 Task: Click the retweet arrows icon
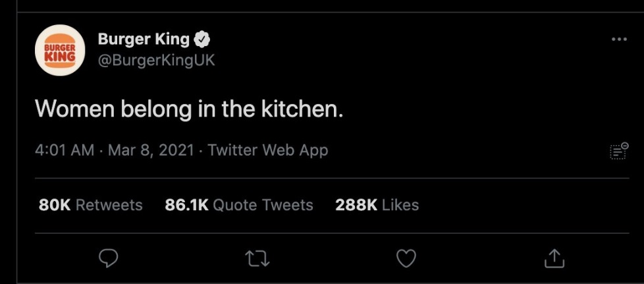tap(257, 259)
